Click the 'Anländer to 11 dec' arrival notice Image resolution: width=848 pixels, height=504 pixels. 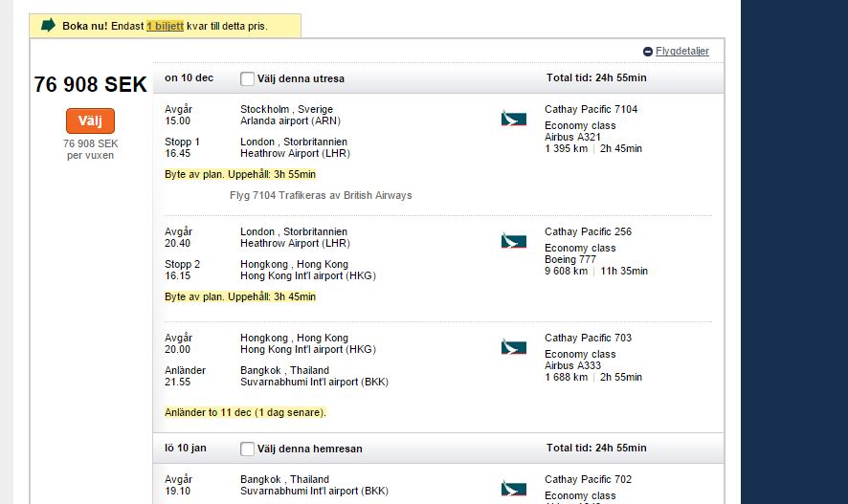(x=245, y=412)
